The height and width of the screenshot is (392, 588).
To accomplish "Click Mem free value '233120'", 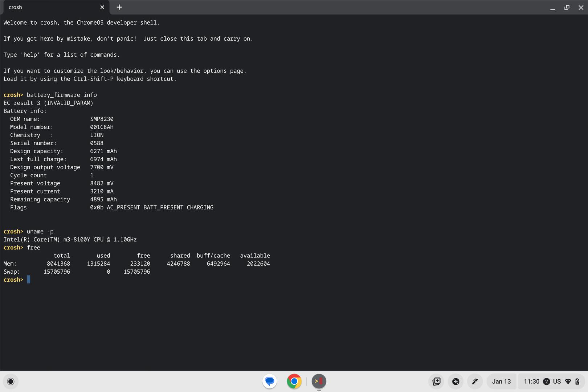I will click(x=140, y=264).
